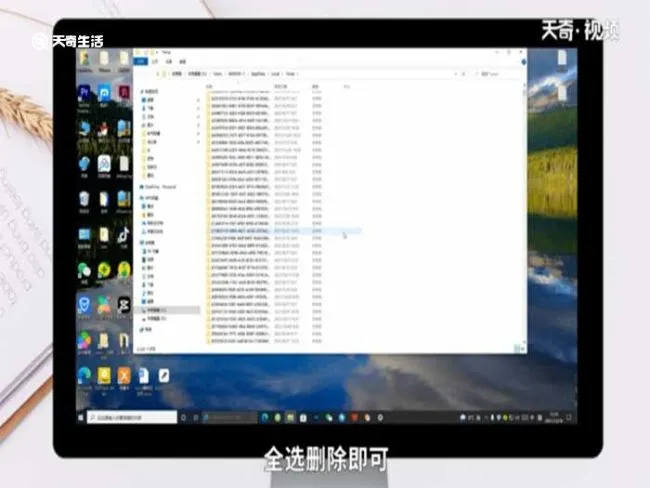
Task: Open the taskbar clock and date
Action: pyautogui.click(x=555, y=417)
